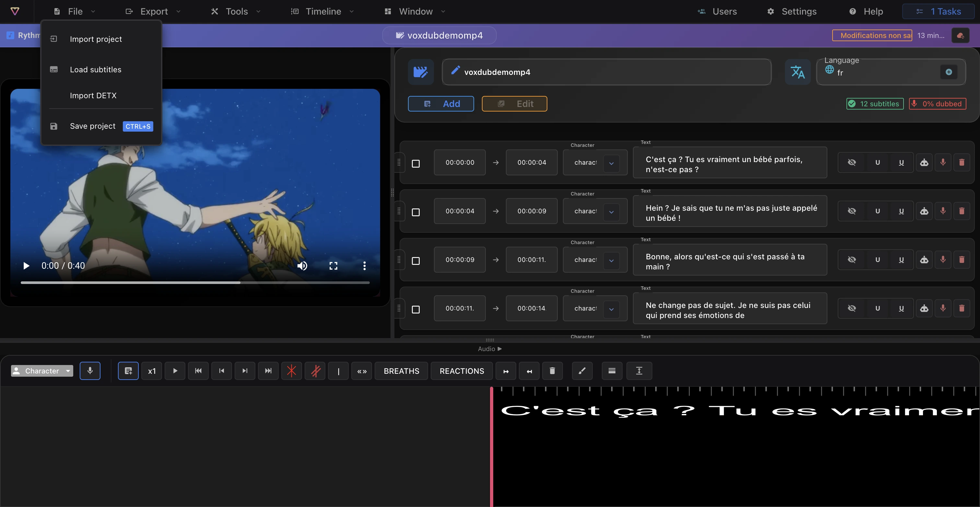
Task: Open the Tools menu
Action: [x=236, y=11]
